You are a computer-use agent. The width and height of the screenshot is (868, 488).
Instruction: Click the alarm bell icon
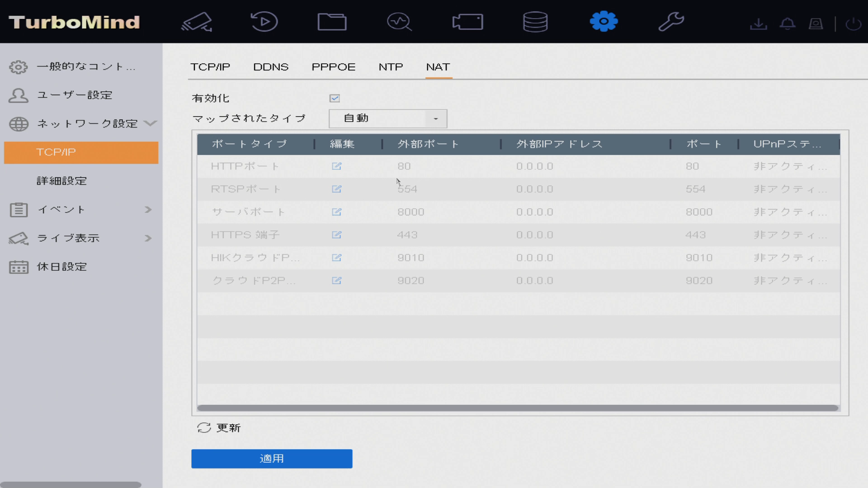(x=788, y=23)
